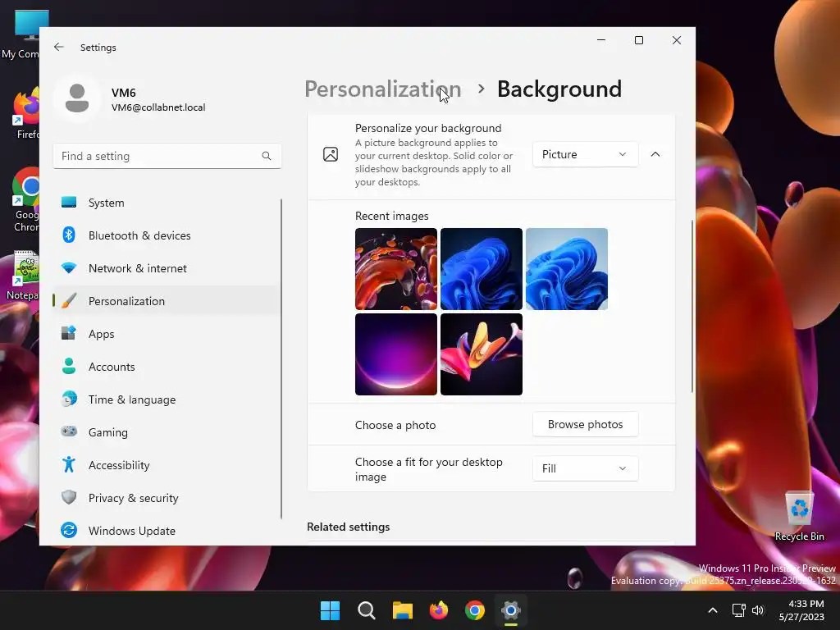Screen dimensions: 840x630
Task: Select Accounts in the sidebar
Action: pos(167,367)
